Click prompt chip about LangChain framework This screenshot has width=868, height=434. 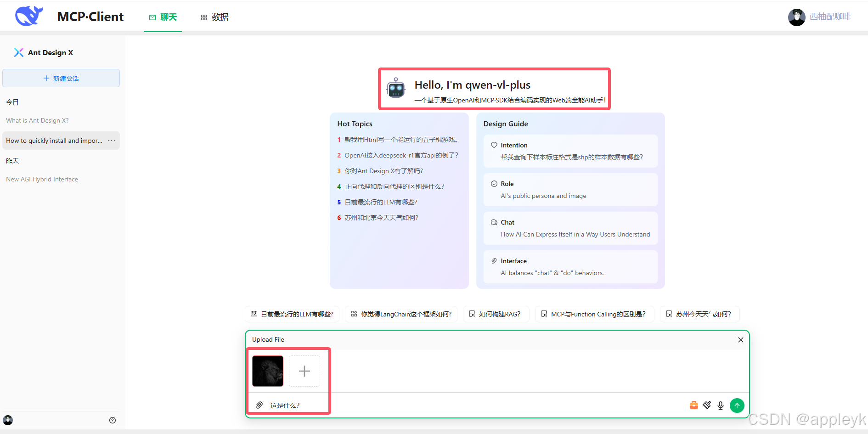[401, 314]
